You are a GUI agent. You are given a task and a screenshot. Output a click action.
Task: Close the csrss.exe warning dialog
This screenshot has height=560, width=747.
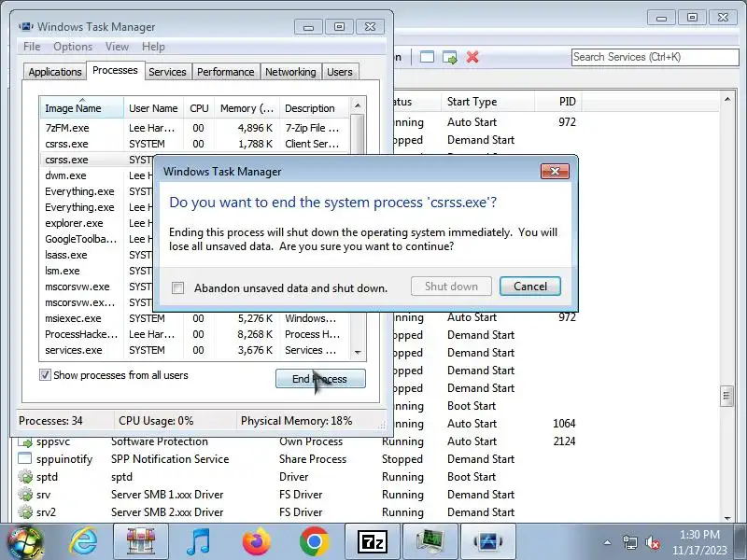point(555,172)
